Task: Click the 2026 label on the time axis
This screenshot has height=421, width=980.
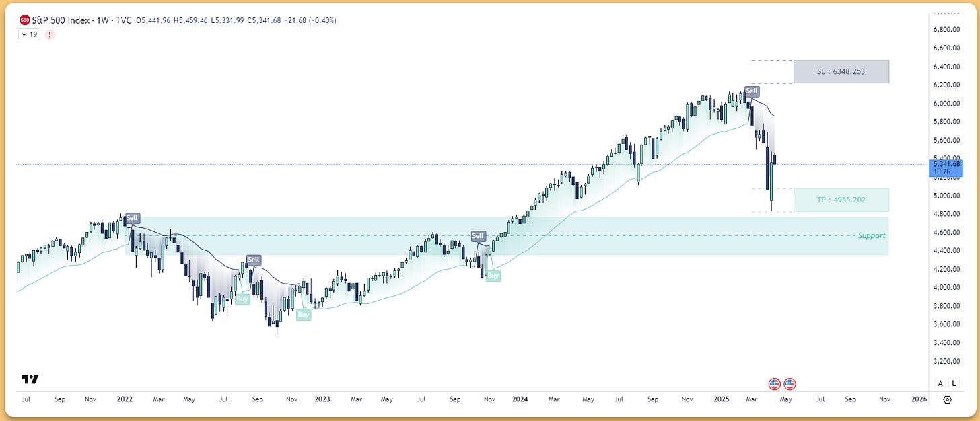Action: pyautogui.click(x=918, y=399)
